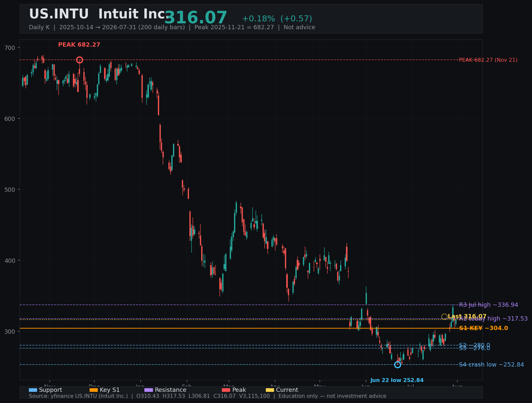Click the 'high ~317.53' R1 resistance label
The image size is (532, 403).
(x=508, y=319)
